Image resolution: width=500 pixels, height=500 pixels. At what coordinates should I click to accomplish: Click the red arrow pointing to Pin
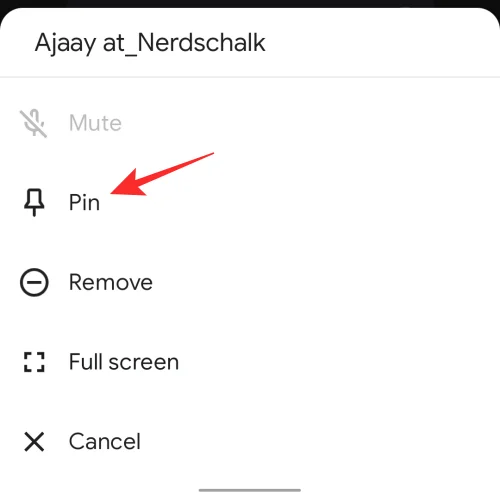tap(162, 174)
